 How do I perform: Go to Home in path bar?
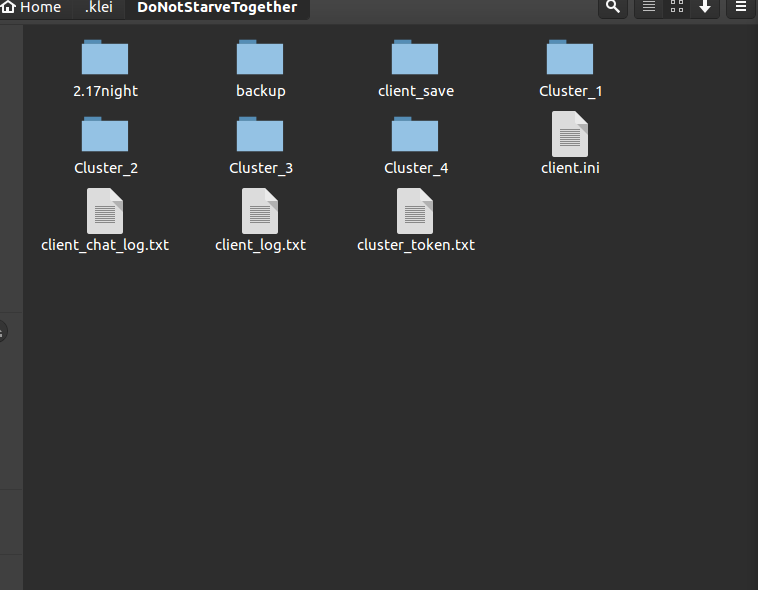(x=32, y=7)
